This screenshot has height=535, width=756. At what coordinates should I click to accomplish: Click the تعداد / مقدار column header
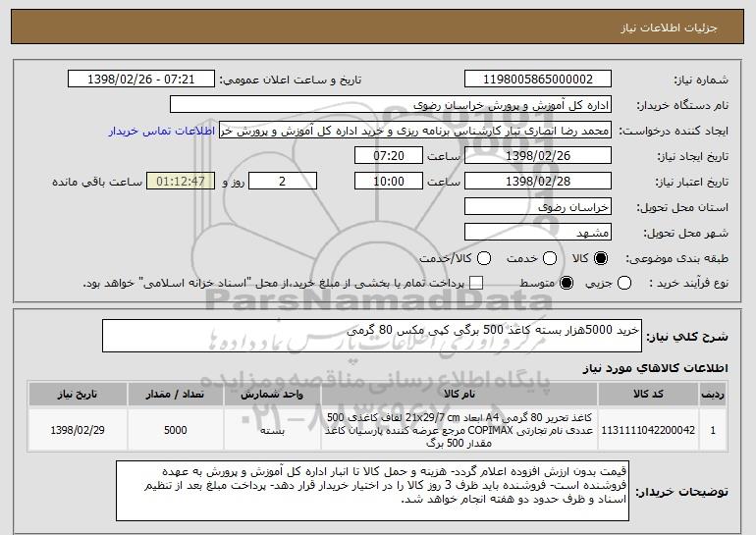[x=175, y=395]
